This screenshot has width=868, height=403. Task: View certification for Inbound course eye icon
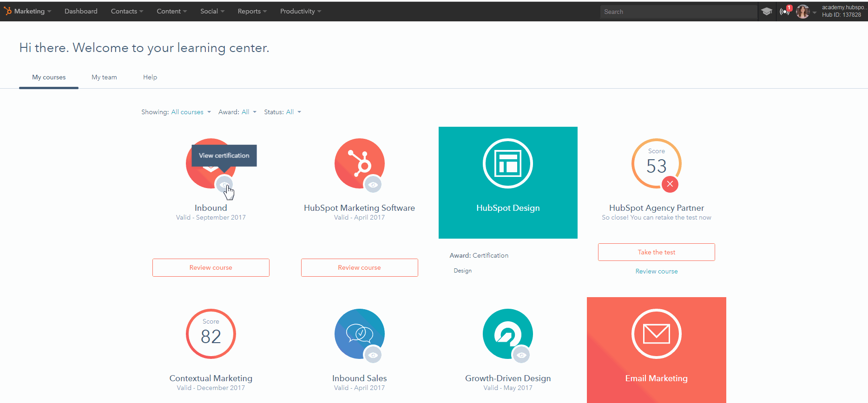pos(224,184)
